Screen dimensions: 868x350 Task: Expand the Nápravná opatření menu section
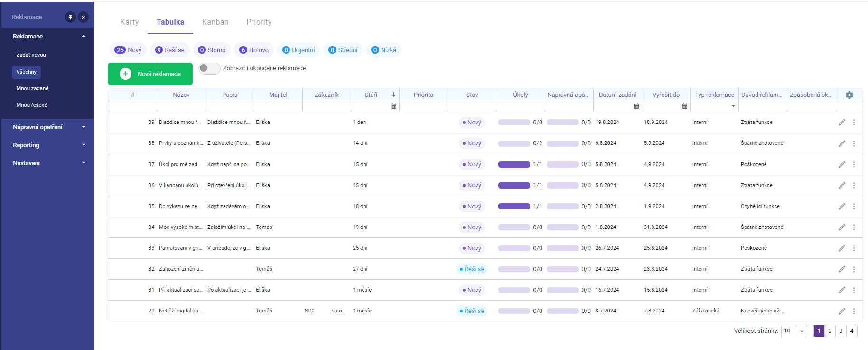(x=84, y=127)
